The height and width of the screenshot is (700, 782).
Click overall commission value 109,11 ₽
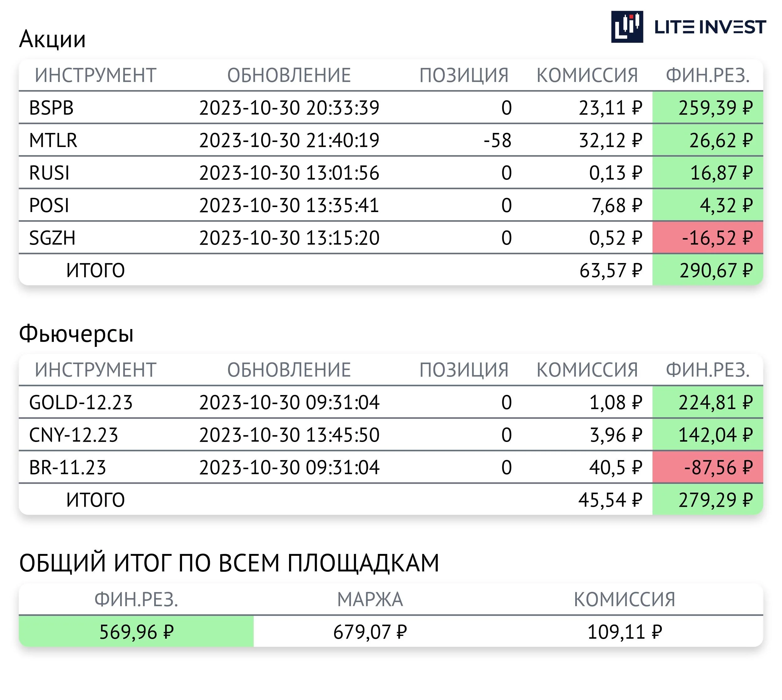[624, 632]
